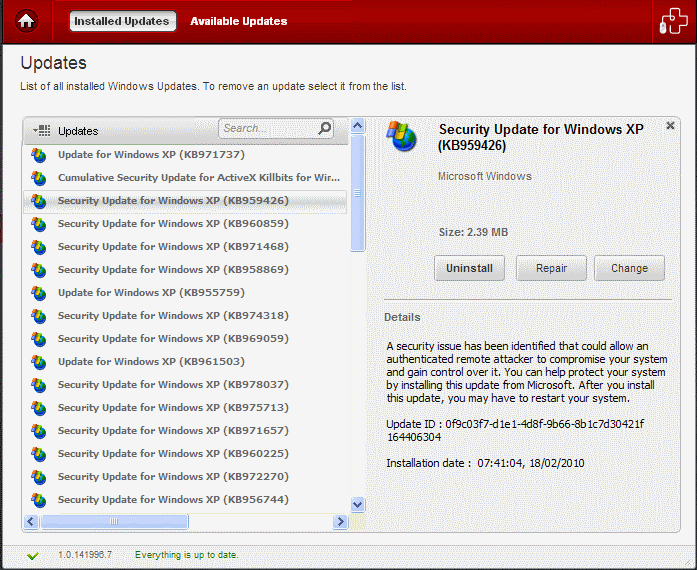
Task: Click vertical scrollbar down arrow
Action: (x=357, y=505)
